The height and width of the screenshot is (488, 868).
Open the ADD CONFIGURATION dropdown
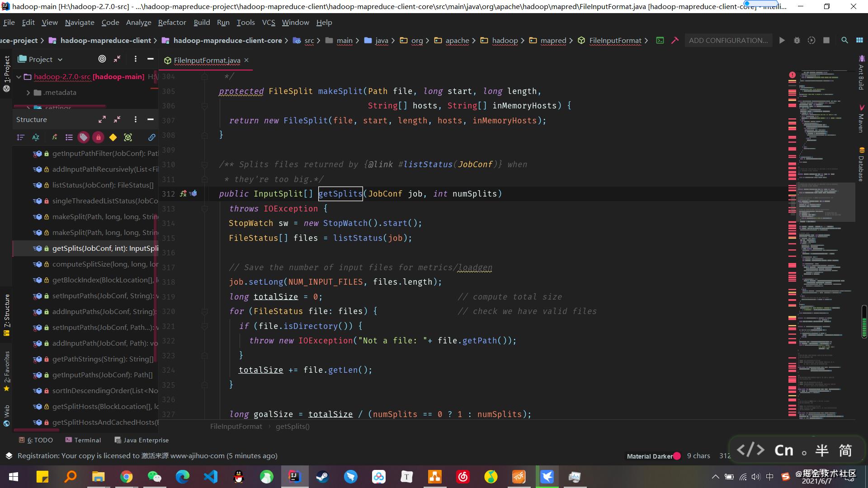(x=728, y=40)
